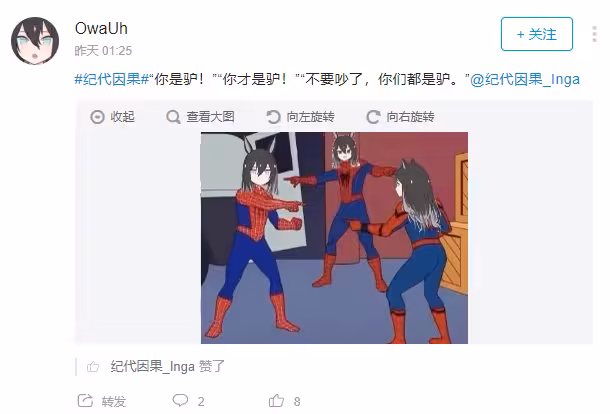
Task: Click the 昨天 01:25 timestamp
Action: (x=103, y=51)
